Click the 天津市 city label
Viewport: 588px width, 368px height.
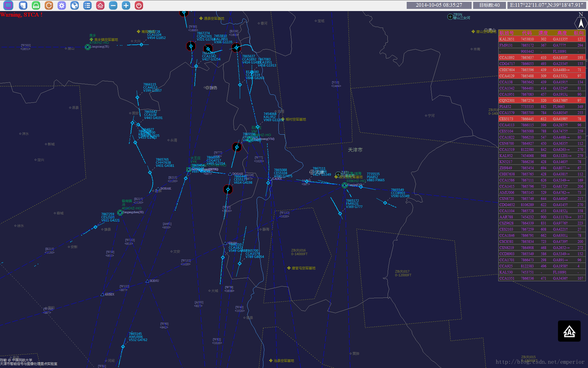(355, 150)
